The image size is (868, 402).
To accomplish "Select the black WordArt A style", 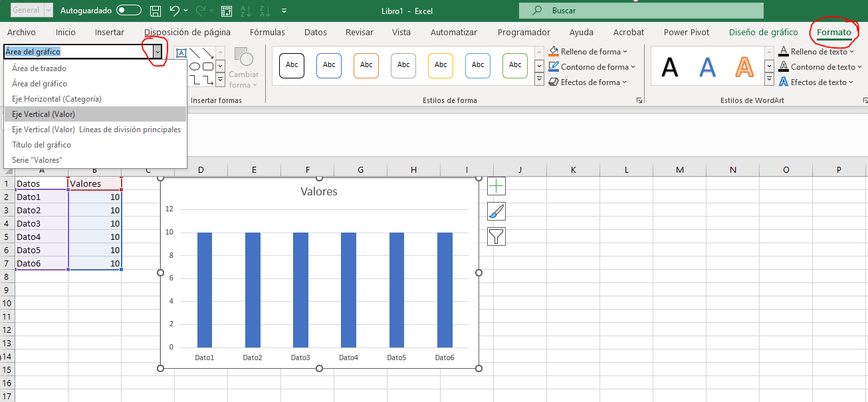I will tap(670, 66).
